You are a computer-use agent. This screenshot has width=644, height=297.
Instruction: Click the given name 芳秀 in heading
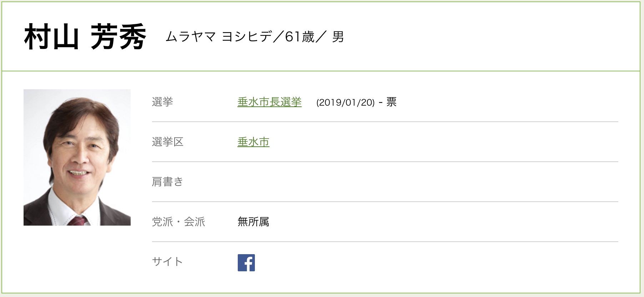(118, 37)
